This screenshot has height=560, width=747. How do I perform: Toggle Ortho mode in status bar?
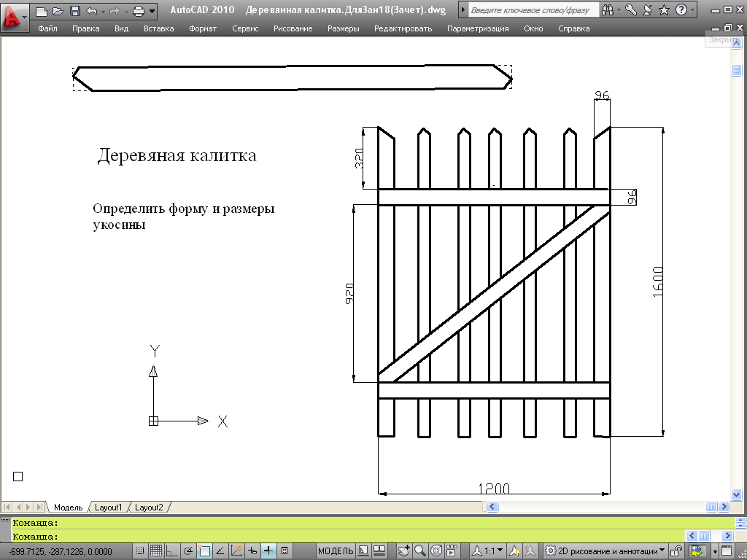[171, 551]
